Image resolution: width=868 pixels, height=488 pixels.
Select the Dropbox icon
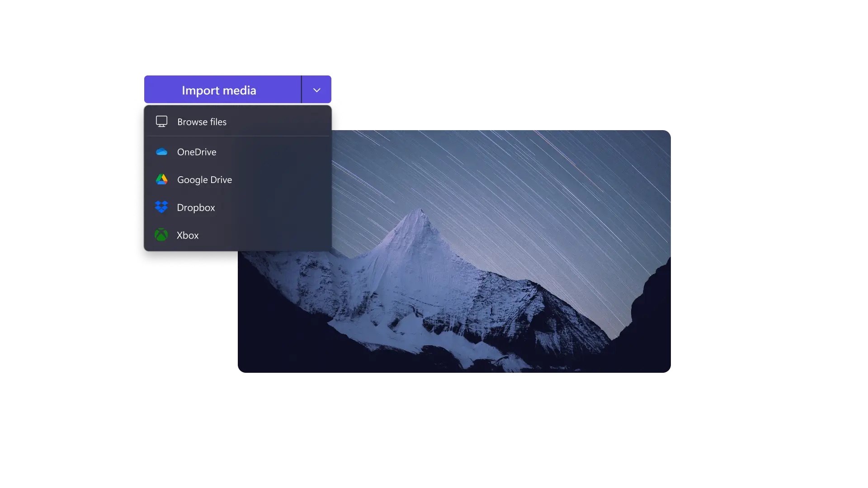click(x=161, y=207)
